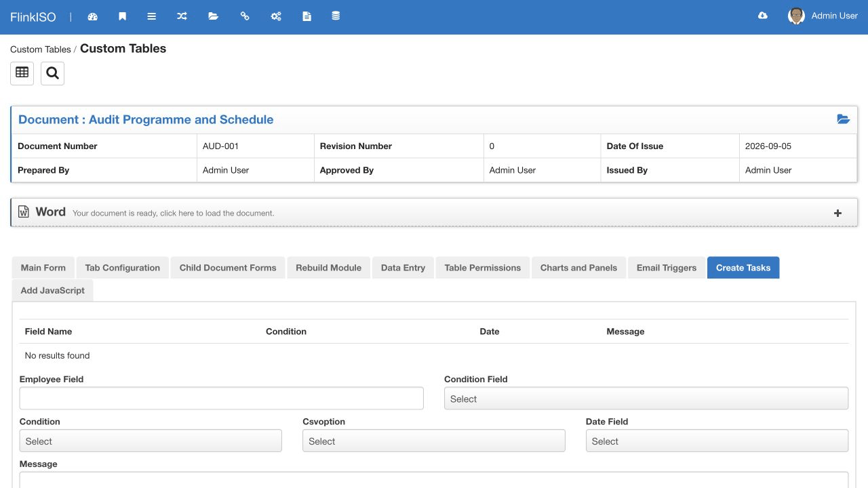Open the Date Field select dropdown
Image resolution: width=868 pixels, height=488 pixels.
pyautogui.click(x=717, y=441)
